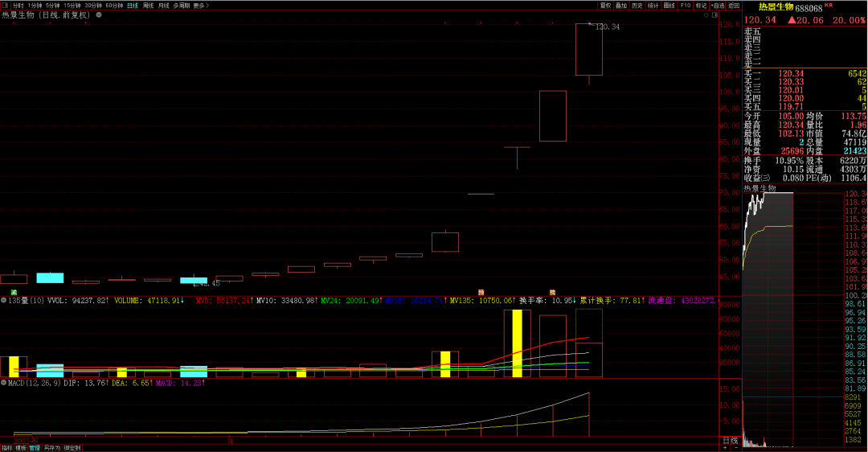Click the panel layout icon at far top-left
This screenshot has width=868, height=452.
coord(5,5)
